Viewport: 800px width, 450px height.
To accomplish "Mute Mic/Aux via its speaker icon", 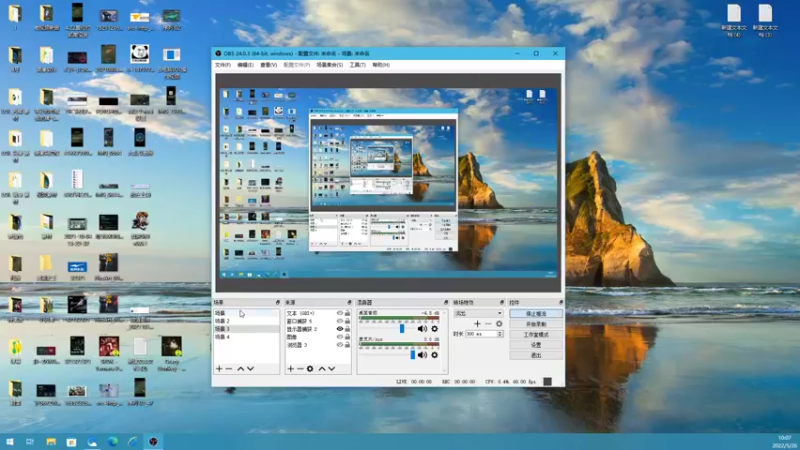I will (x=422, y=355).
